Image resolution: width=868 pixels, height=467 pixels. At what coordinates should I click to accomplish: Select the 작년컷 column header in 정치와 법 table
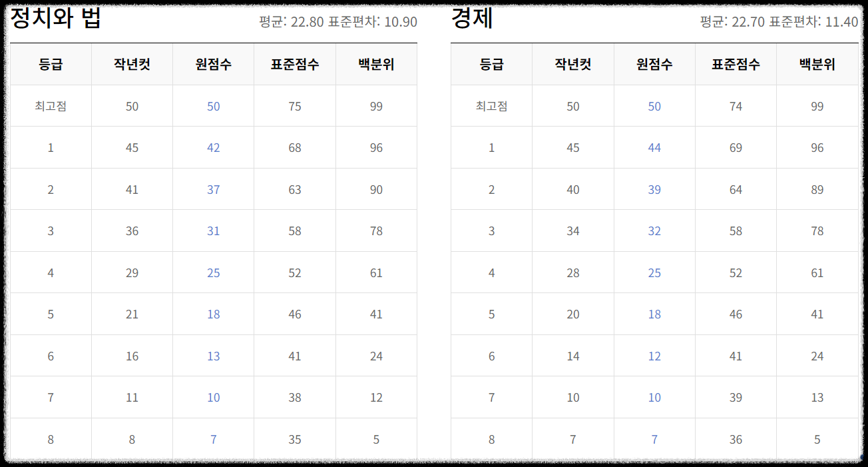132,63
